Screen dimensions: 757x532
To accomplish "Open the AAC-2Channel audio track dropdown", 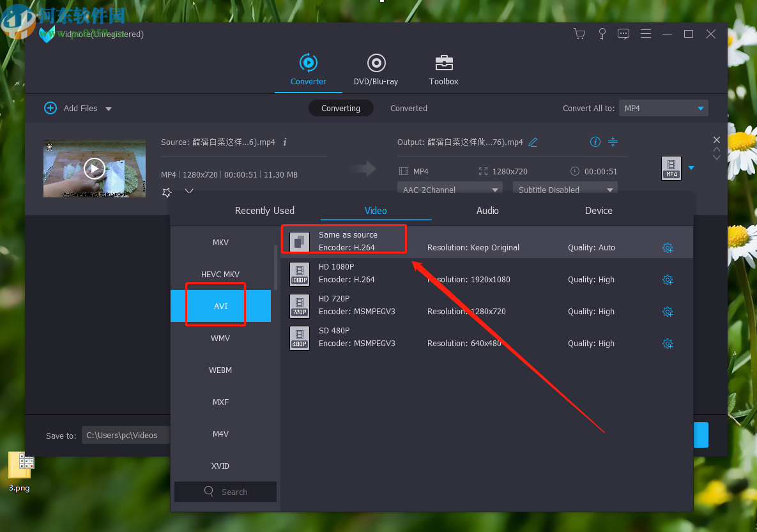I will coord(450,189).
